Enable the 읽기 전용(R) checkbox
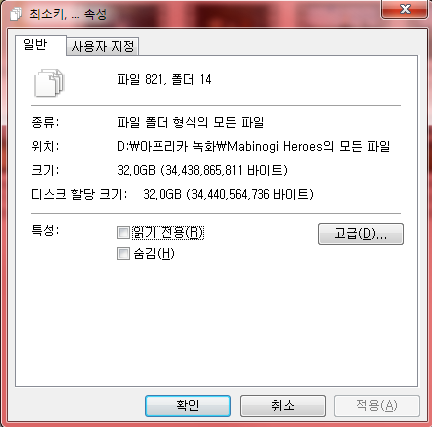Image resolution: width=432 pixels, height=427 pixels. [123, 232]
